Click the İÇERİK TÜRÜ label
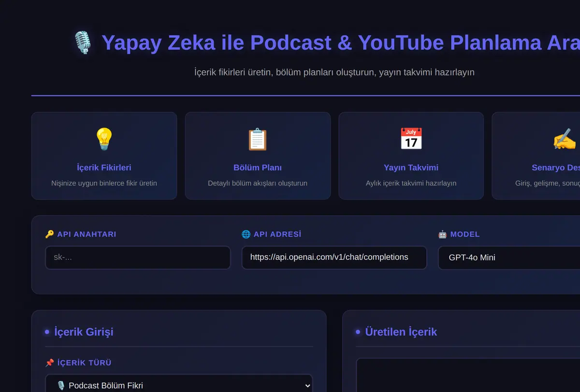580x392 pixels. click(85, 363)
